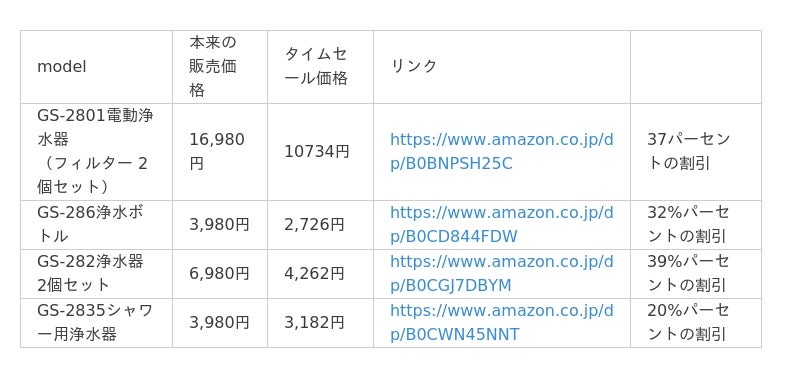
Task: Click the タイムセール価格 header cell
Action: [320, 67]
